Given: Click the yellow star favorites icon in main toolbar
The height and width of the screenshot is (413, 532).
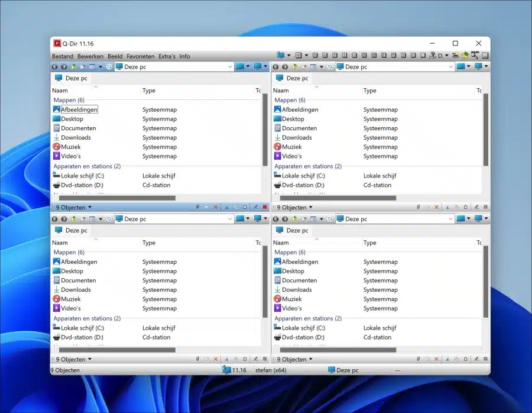Looking at the screenshot, I should coord(465,56).
